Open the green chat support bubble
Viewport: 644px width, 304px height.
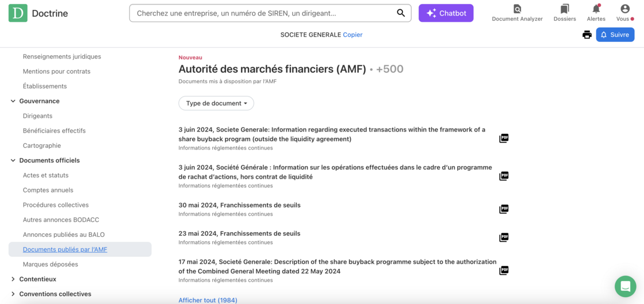coord(625,286)
